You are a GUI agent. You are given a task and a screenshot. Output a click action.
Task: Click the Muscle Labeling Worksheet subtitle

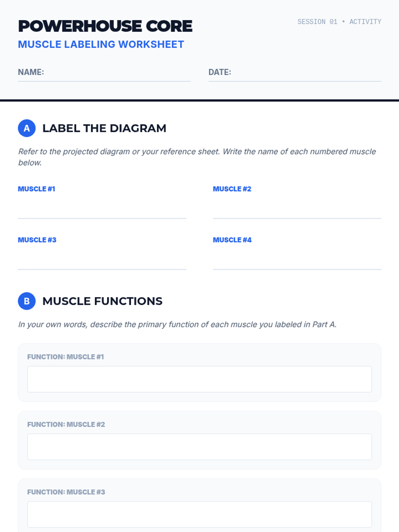101,44
